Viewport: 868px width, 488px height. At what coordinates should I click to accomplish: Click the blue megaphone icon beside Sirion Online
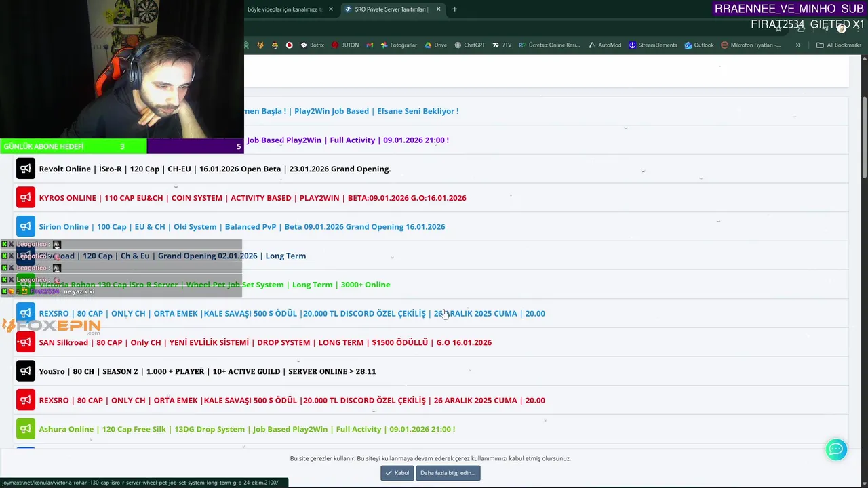[25, 227]
